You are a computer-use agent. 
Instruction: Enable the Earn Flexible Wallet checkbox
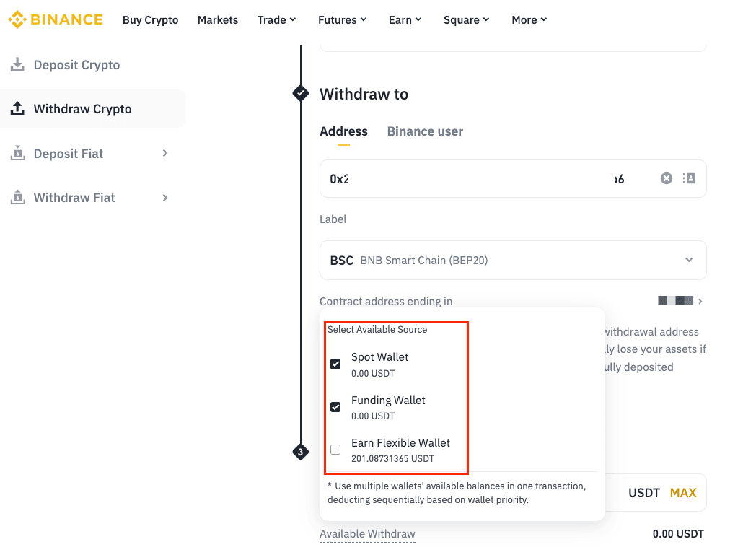(335, 450)
